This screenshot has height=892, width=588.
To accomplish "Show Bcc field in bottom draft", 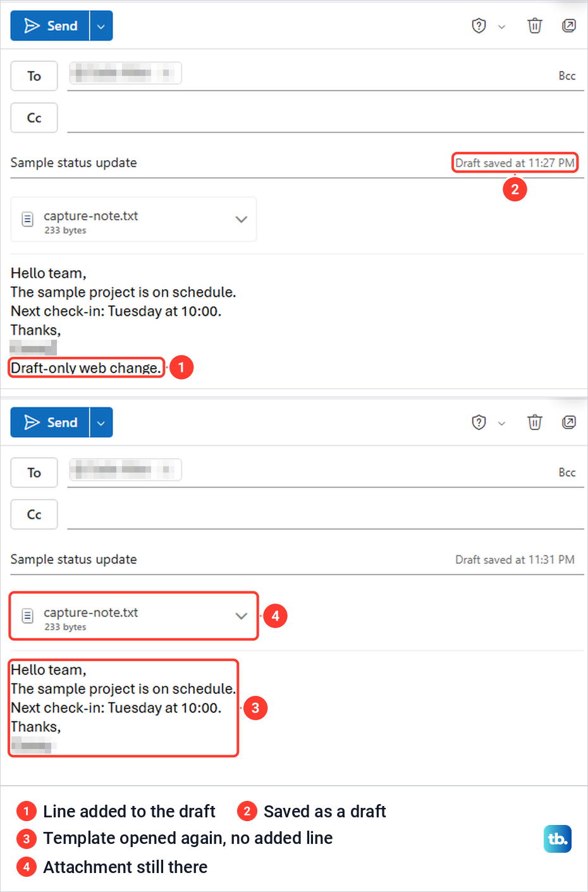I will click(x=567, y=473).
